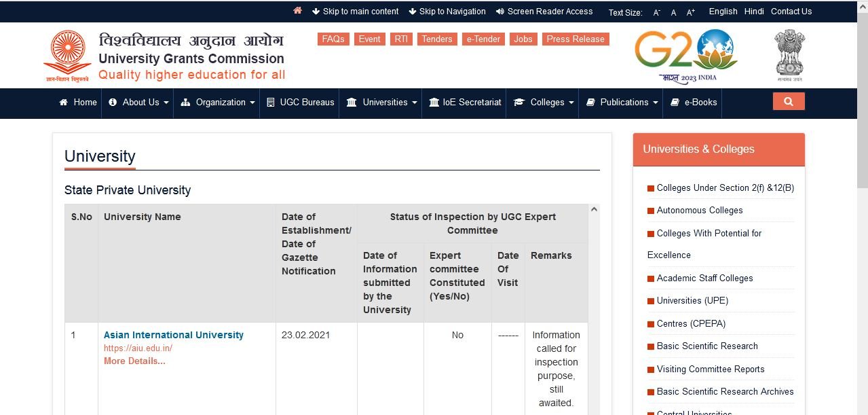This screenshot has width=868, height=415.
Task: Click Skip to Navigation link
Action: point(447,12)
